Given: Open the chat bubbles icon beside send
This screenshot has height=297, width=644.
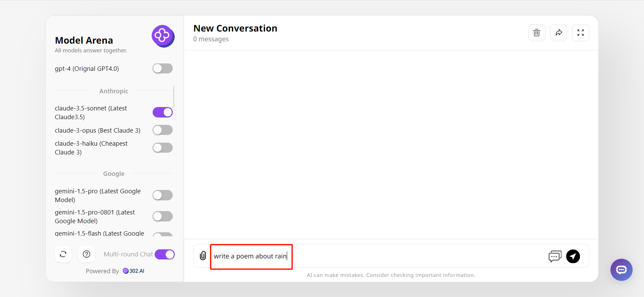Looking at the screenshot, I should point(555,256).
